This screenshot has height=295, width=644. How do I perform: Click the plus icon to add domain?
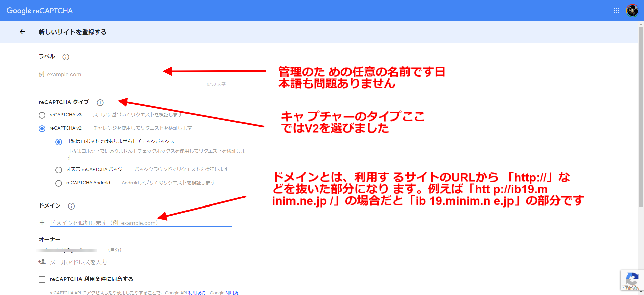coord(42,222)
